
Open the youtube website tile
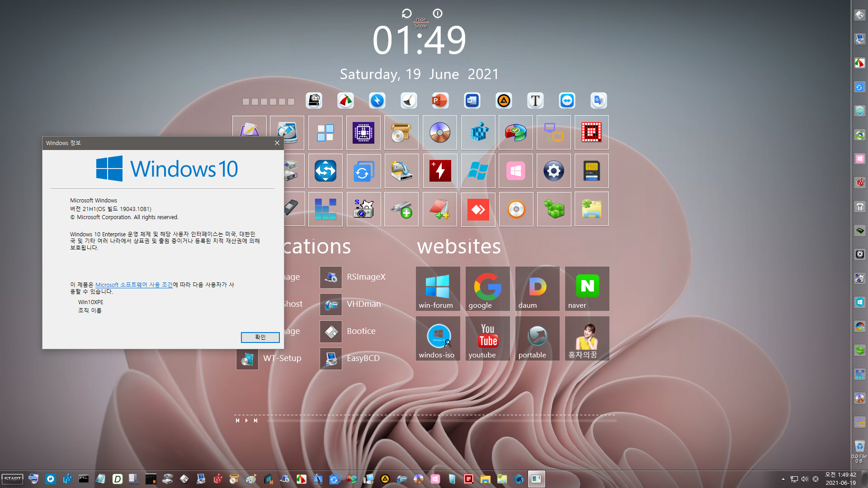click(x=487, y=338)
